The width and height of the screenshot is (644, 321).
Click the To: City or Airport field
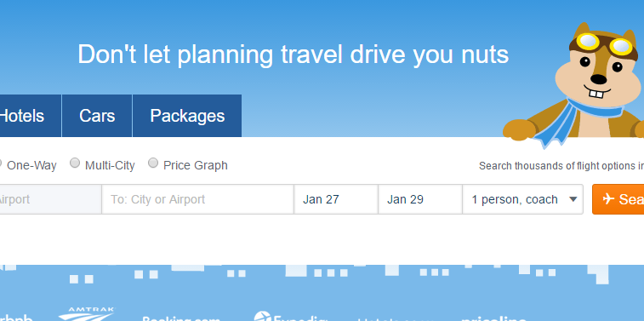click(197, 199)
